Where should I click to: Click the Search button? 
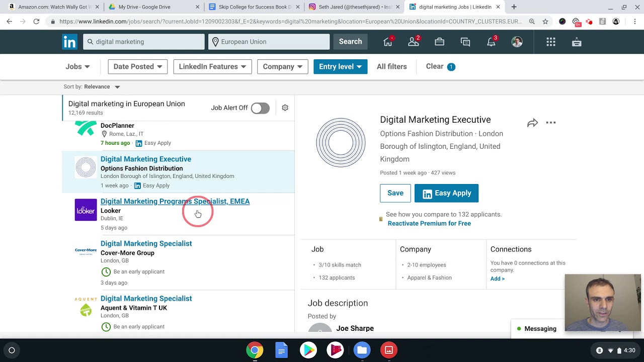[350, 42]
